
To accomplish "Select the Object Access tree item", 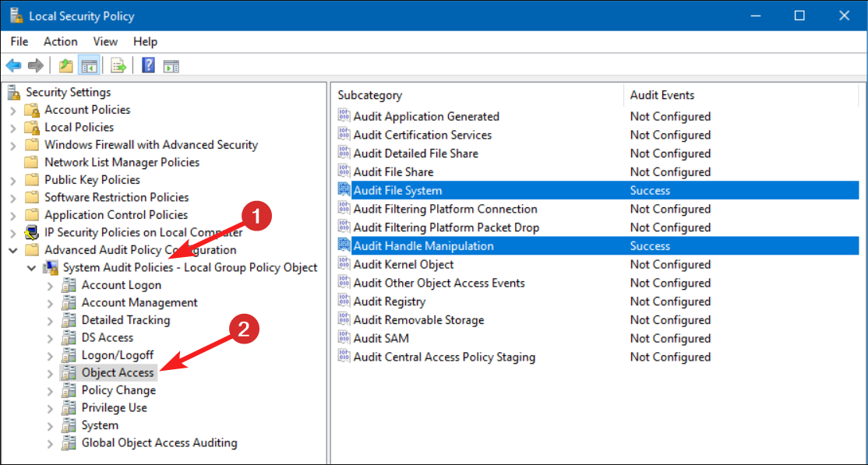I will pos(118,372).
